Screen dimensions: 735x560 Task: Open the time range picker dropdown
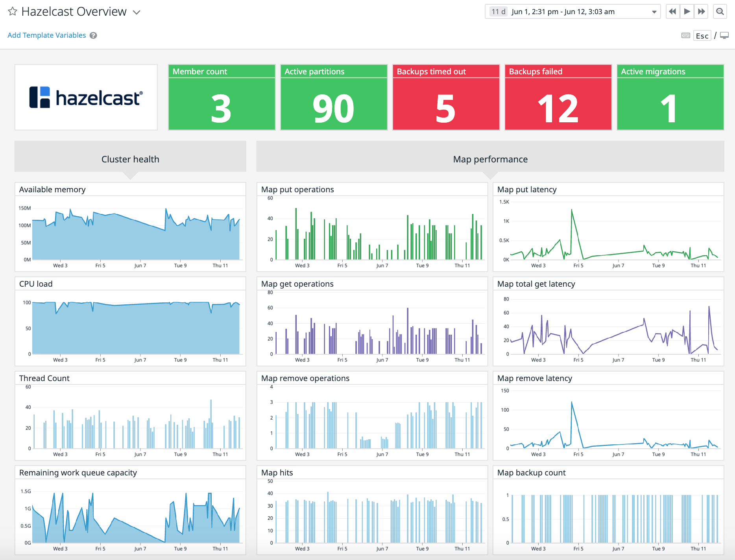click(653, 11)
